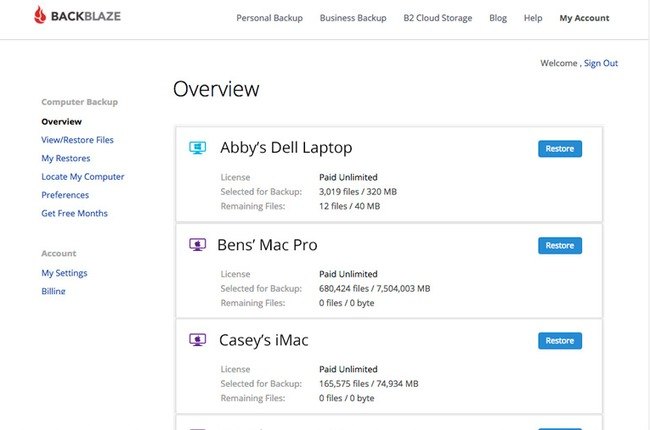Click '12 files / 40 MB' value

point(349,206)
